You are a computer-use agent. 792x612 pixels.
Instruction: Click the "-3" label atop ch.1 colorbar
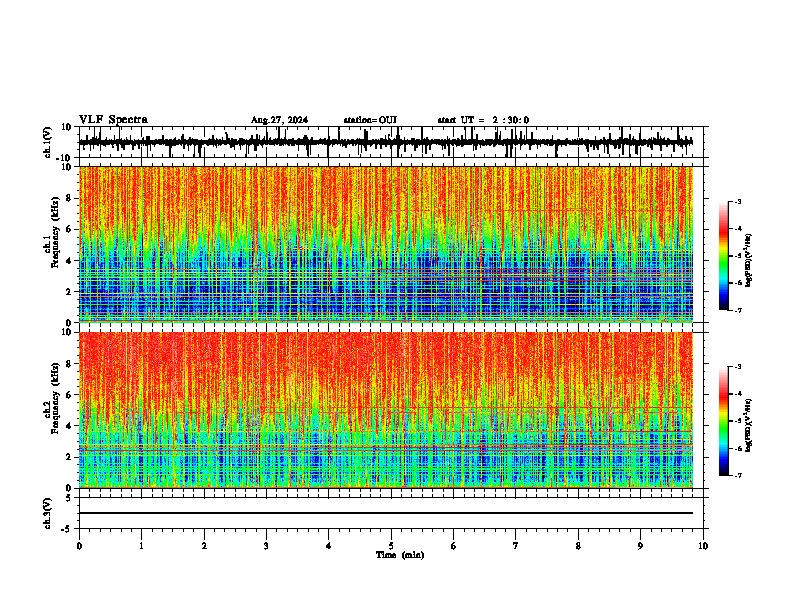pyautogui.click(x=737, y=201)
